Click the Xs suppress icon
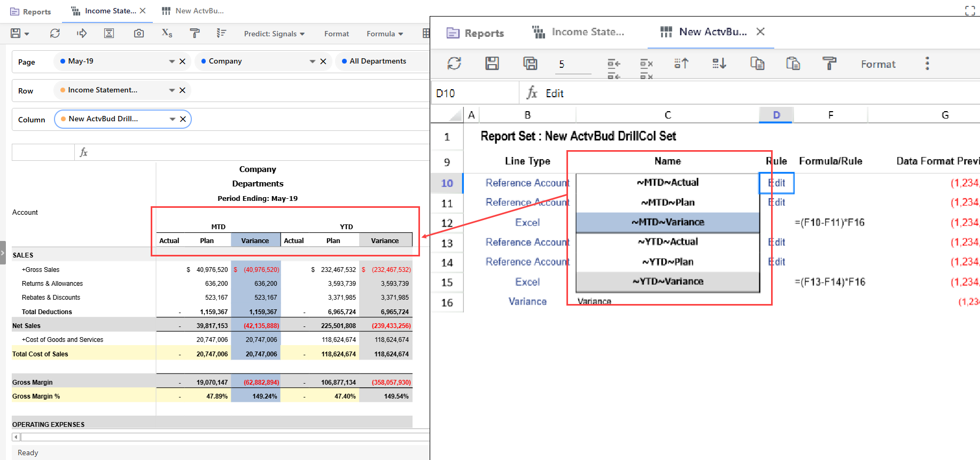980x460 pixels. (167, 33)
